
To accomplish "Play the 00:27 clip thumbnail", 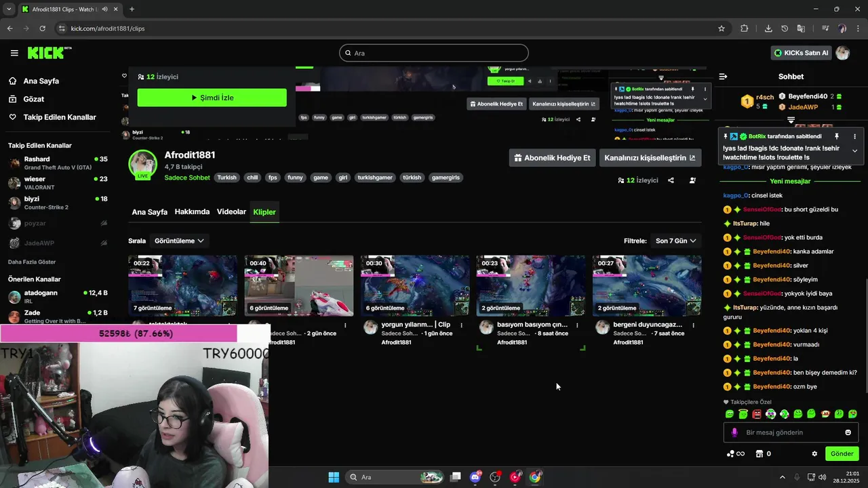I will pyautogui.click(x=647, y=286).
